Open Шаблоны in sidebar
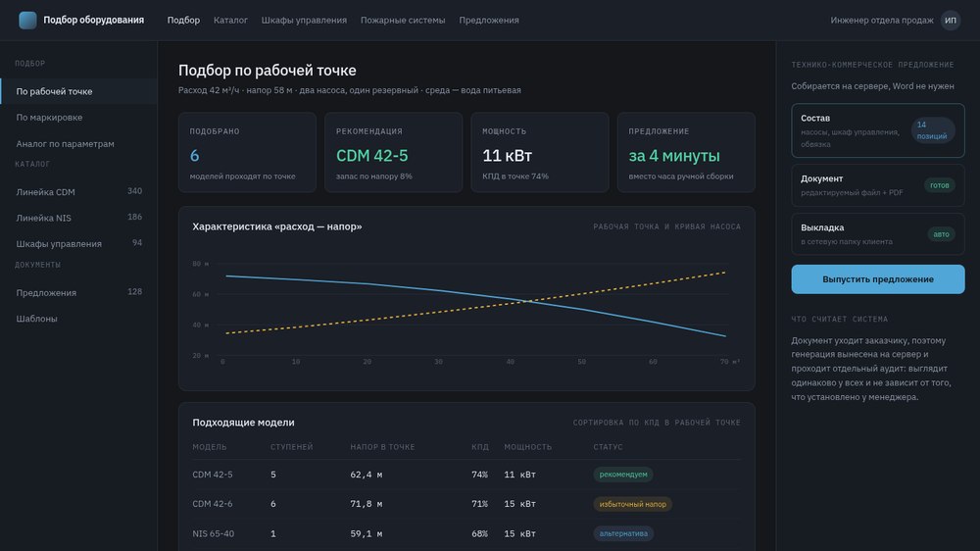This screenshot has width=980, height=551. (78, 319)
